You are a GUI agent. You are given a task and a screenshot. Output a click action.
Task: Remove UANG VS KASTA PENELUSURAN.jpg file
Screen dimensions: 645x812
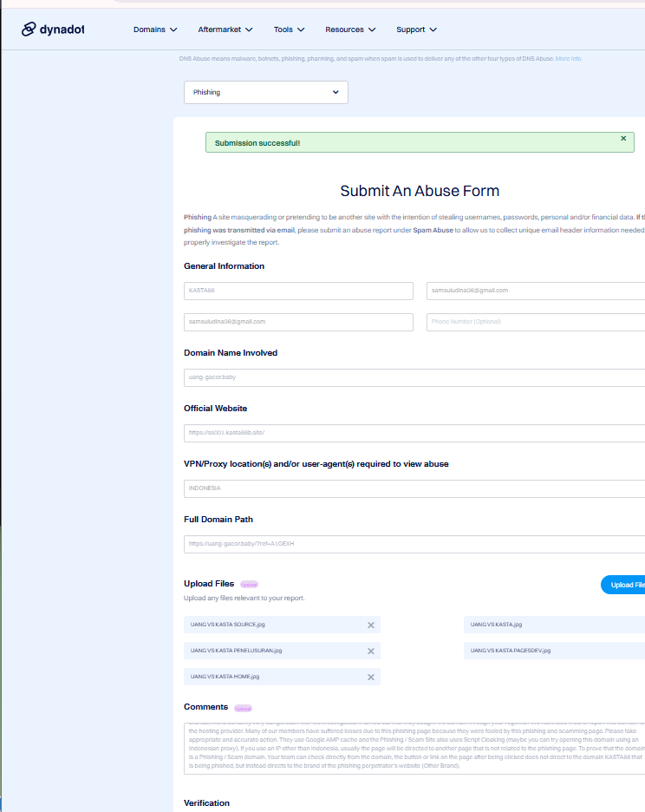click(371, 651)
